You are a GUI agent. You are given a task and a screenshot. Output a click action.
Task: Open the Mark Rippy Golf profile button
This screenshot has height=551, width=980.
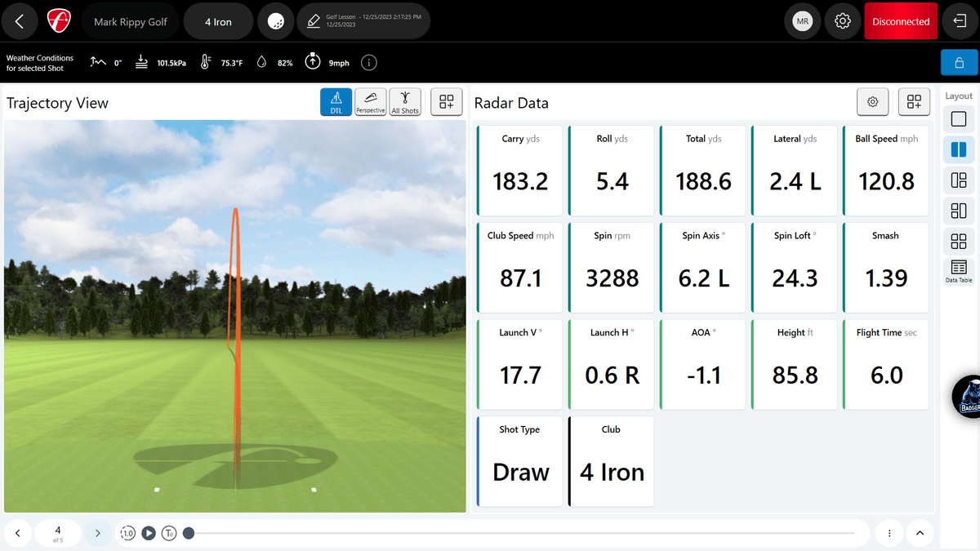click(130, 22)
